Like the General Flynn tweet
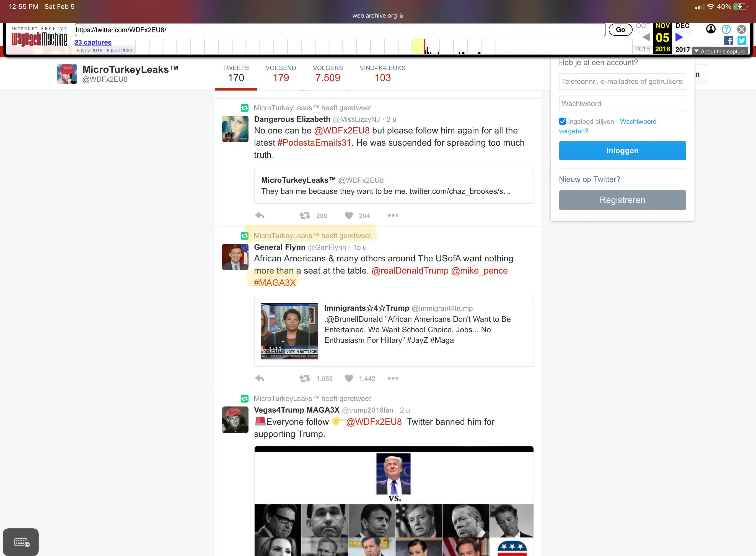Viewport: 756px width, 556px height. click(x=349, y=378)
